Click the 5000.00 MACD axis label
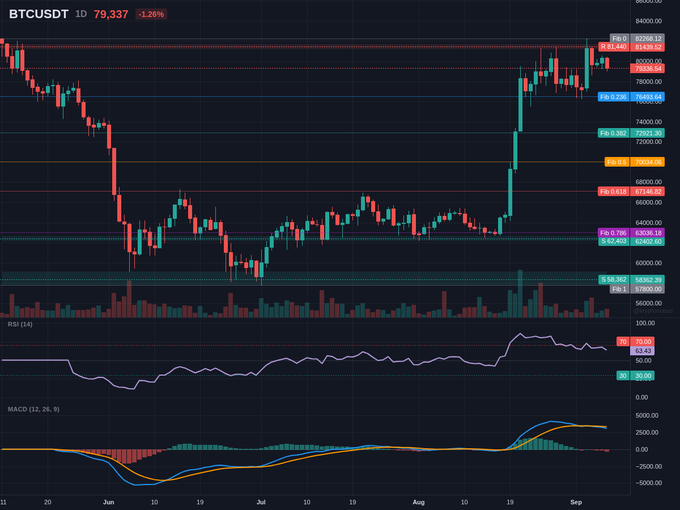Screen dimensions: 680x510 click(x=647, y=415)
